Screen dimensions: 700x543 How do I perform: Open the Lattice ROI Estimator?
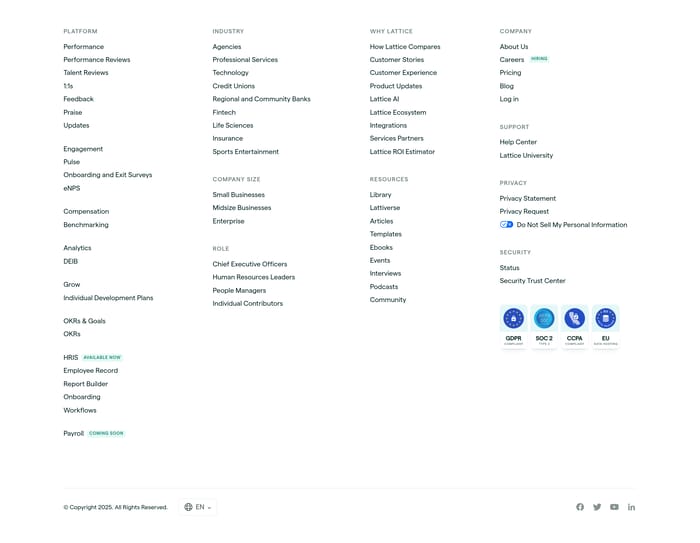point(402,152)
